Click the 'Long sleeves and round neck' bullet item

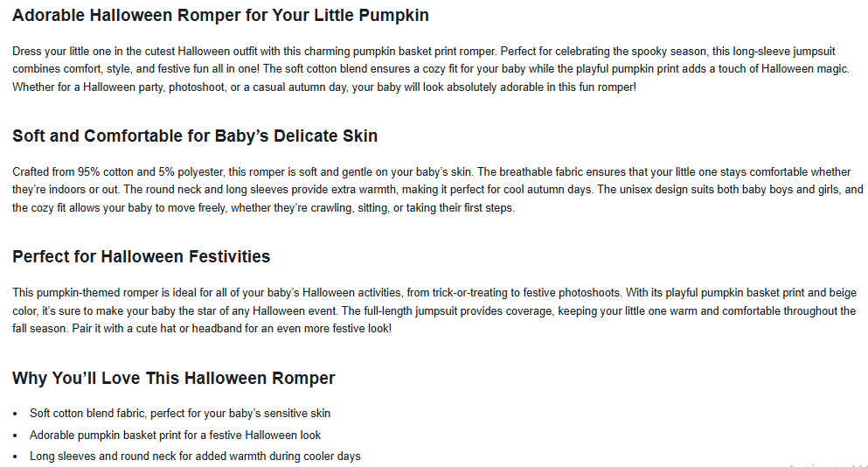195,456
